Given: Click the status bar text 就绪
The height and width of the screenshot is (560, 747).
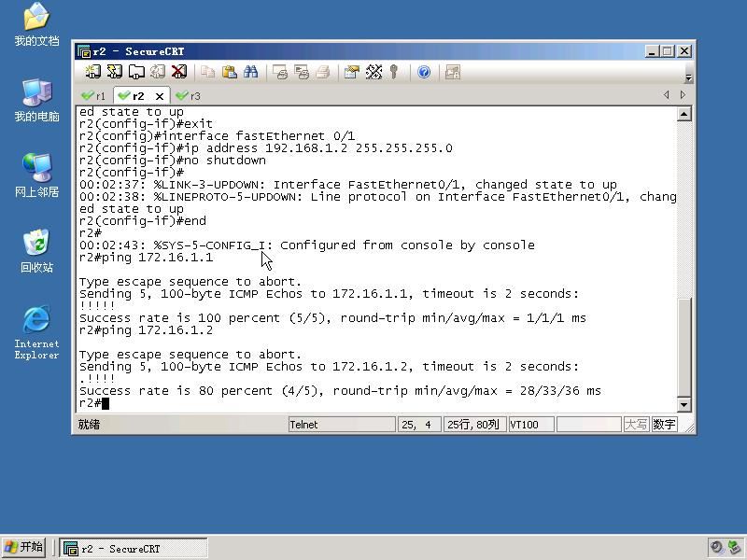Looking at the screenshot, I should pyautogui.click(x=89, y=425).
